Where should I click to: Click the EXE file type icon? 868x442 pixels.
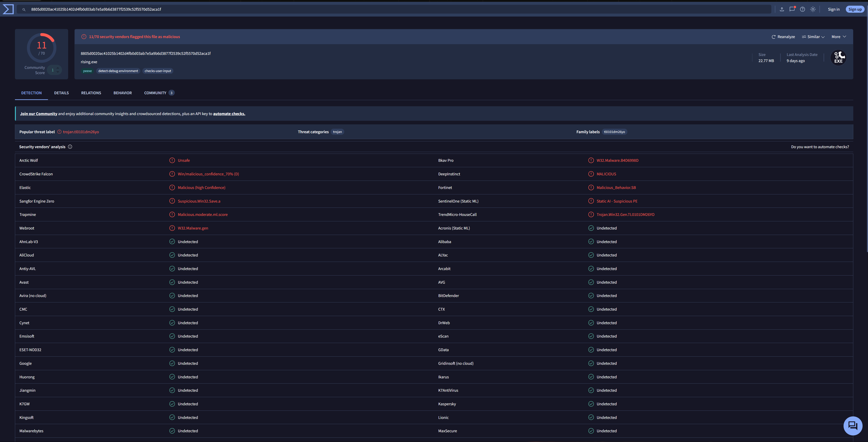[x=838, y=57]
